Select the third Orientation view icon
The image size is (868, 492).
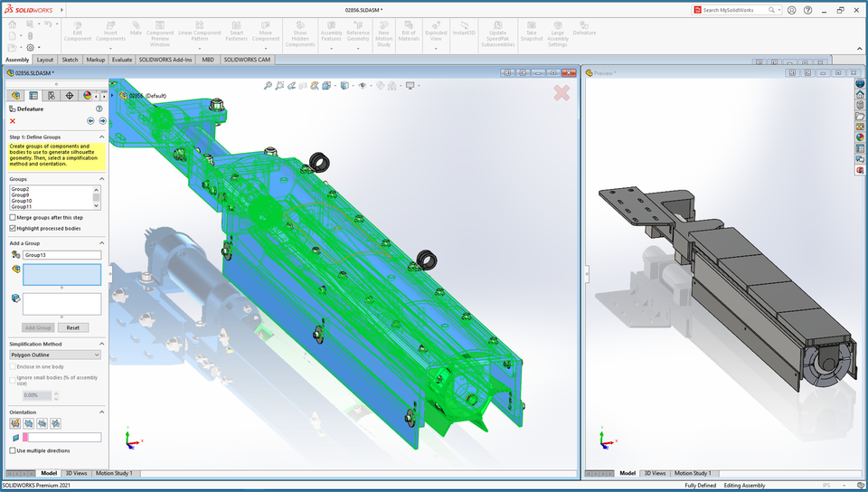tap(42, 423)
